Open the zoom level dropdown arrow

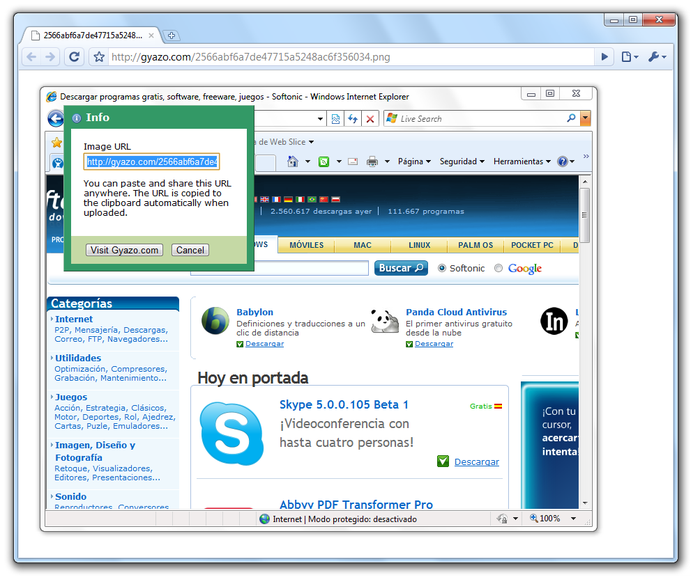point(573,518)
